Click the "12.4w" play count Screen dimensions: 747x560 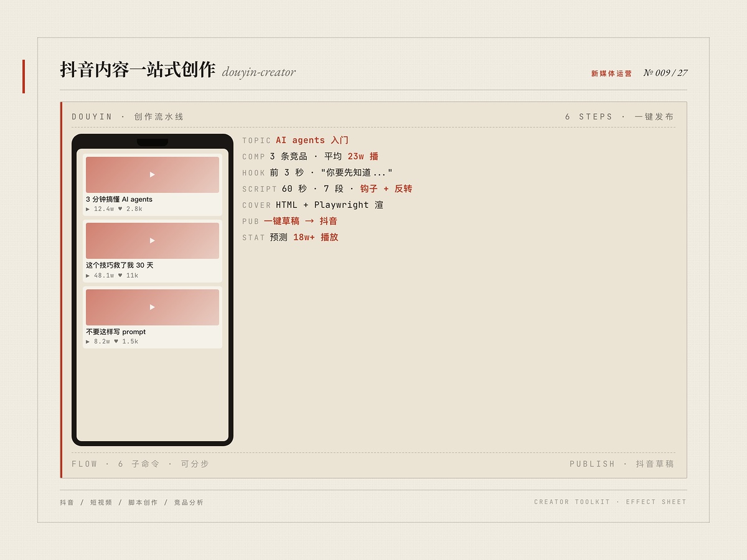(104, 209)
